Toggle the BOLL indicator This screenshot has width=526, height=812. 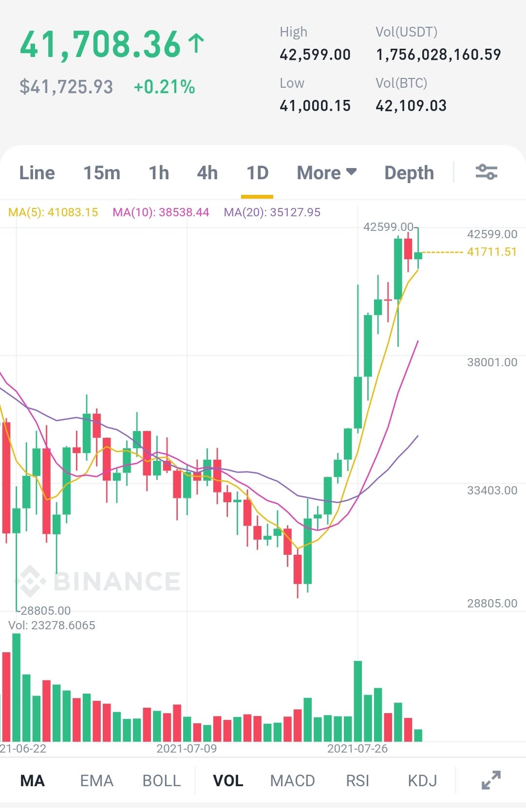161,781
